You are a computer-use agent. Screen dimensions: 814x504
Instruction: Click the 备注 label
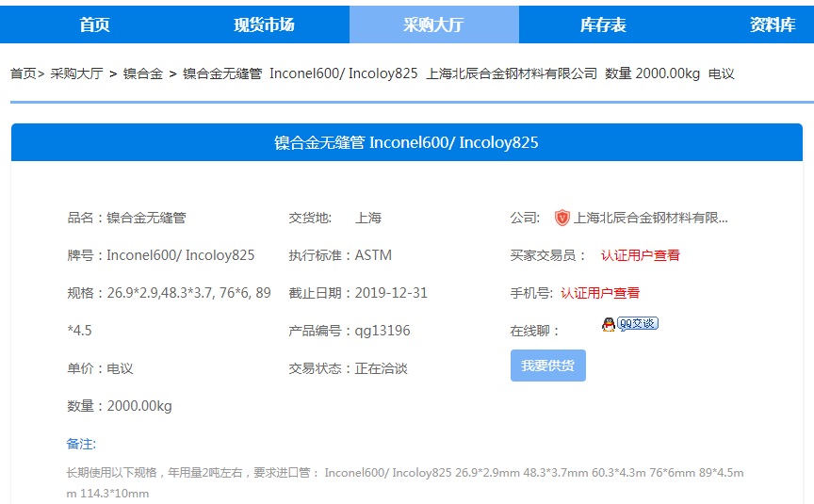pos(81,444)
